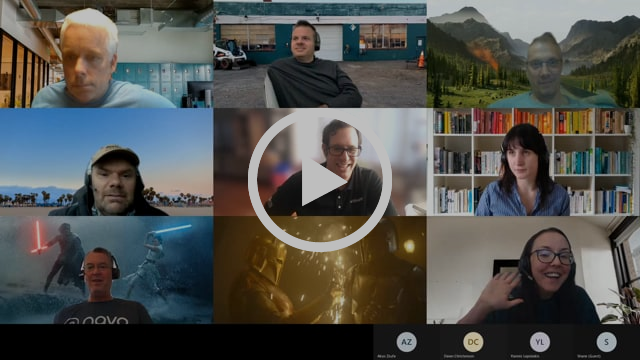Select the woman in front of bookshelf tile
The image size is (640, 360).
[533, 162]
